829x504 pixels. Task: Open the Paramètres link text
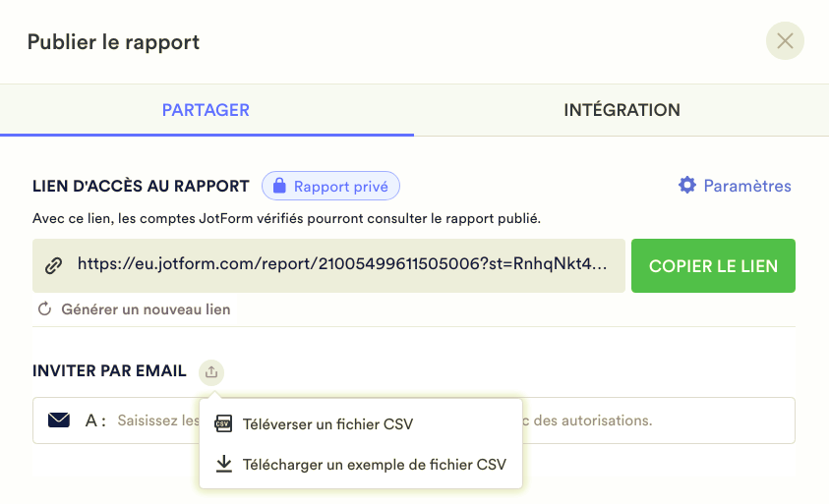coord(747,186)
